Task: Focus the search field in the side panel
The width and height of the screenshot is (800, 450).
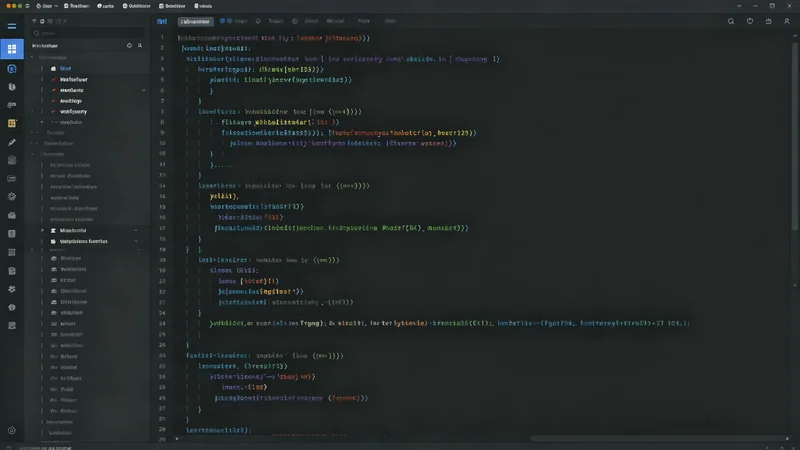Action: pyautogui.click(x=87, y=33)
